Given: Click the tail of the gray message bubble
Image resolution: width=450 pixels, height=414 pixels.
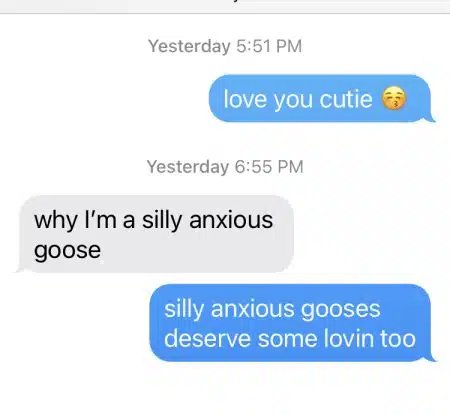Looking at the screenshot, I should [x=19, y=269].
